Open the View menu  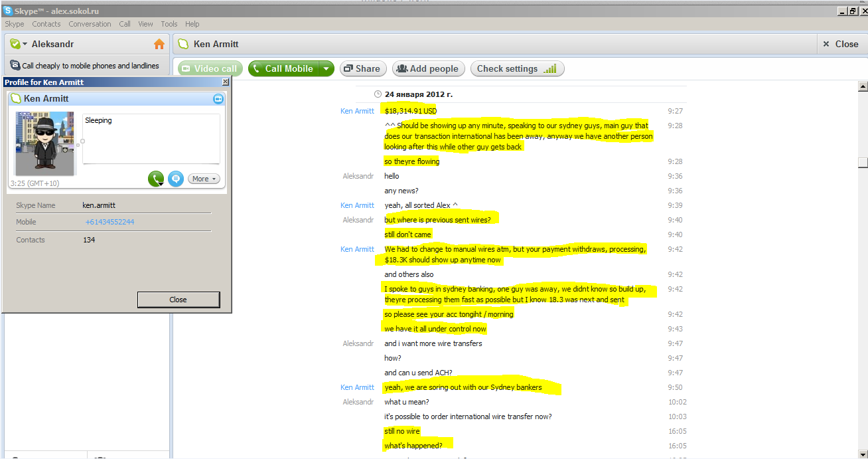pos(146,24)
